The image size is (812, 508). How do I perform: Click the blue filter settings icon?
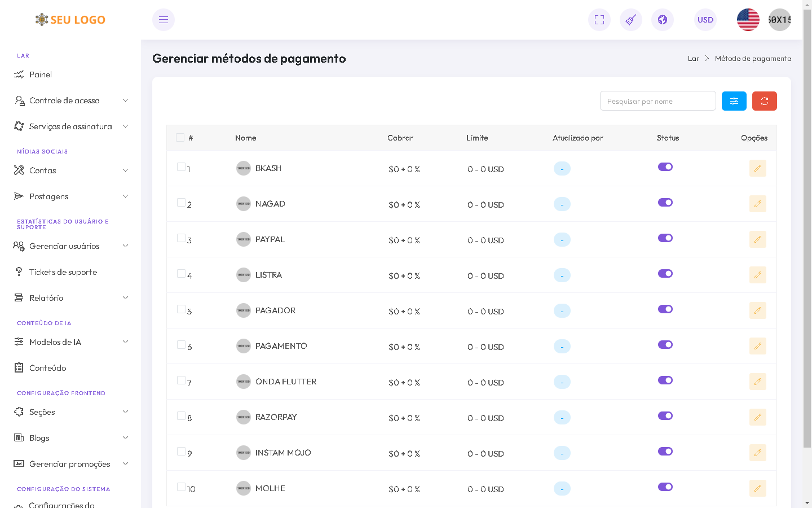734,101
